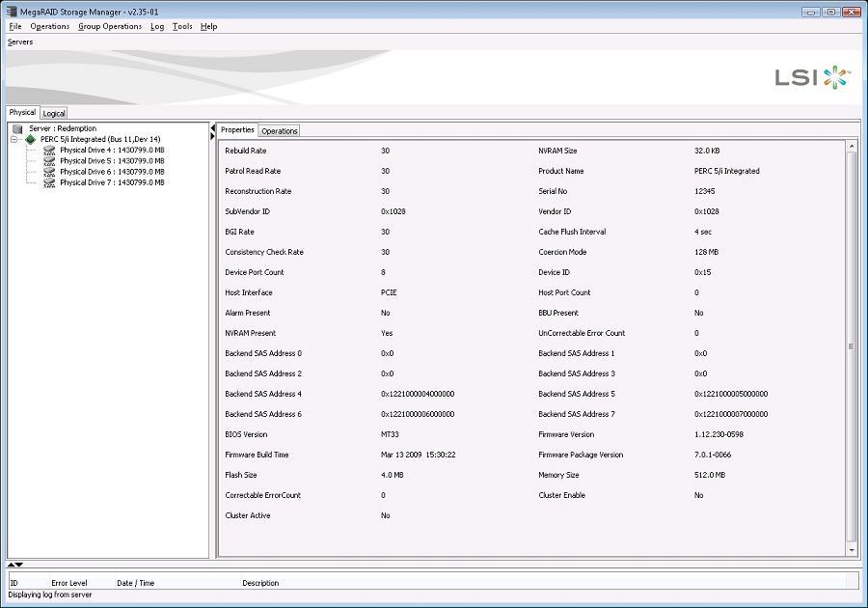The height and width of the screenshot is (608, 868).
Task: Click the BIOS Version value MT33
Action: pos(390,434)
